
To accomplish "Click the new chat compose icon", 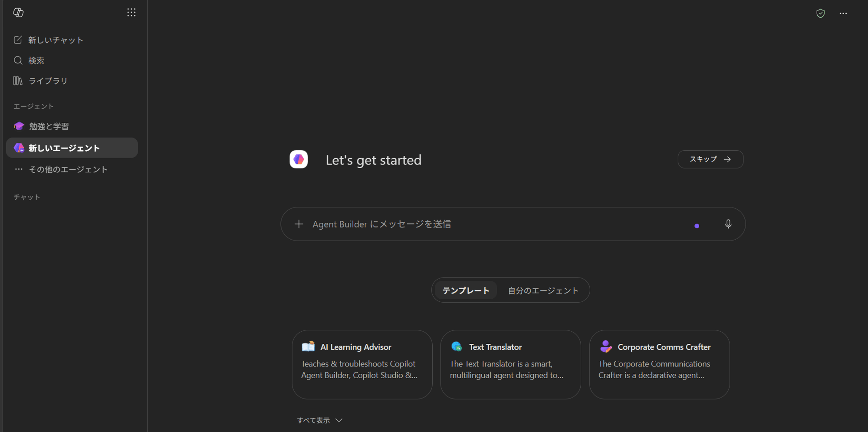I will [18, 40].
